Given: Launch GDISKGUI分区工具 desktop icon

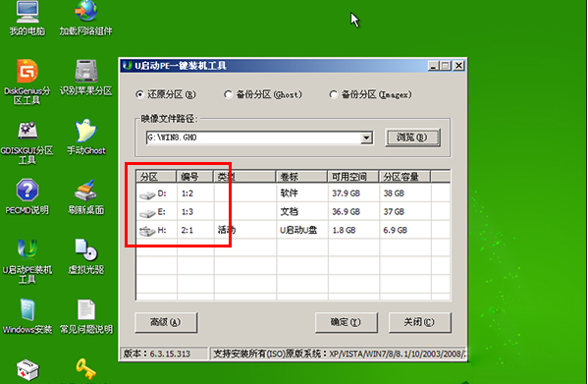Looking at the screenshot, I should pyautogui.click(x=27, y=142).
